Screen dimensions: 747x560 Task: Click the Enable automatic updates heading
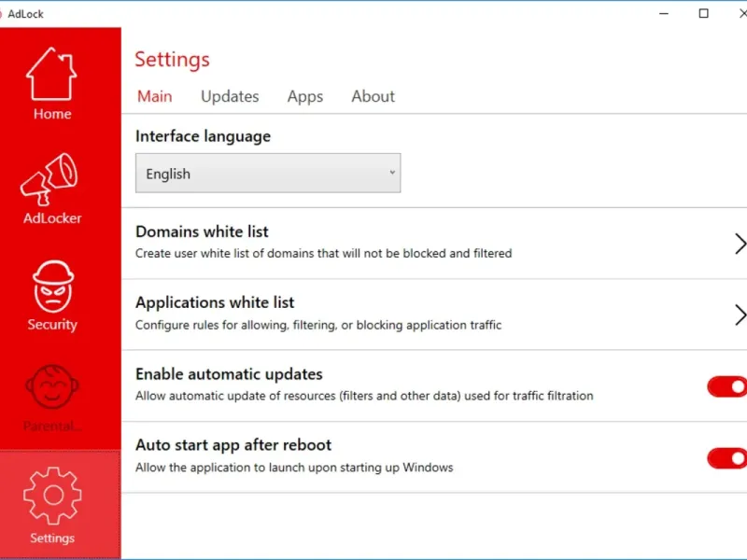click(x=229, y=374)
